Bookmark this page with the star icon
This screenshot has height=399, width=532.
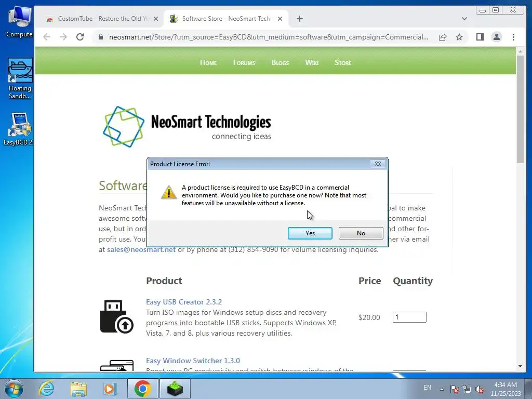(459, 37)
